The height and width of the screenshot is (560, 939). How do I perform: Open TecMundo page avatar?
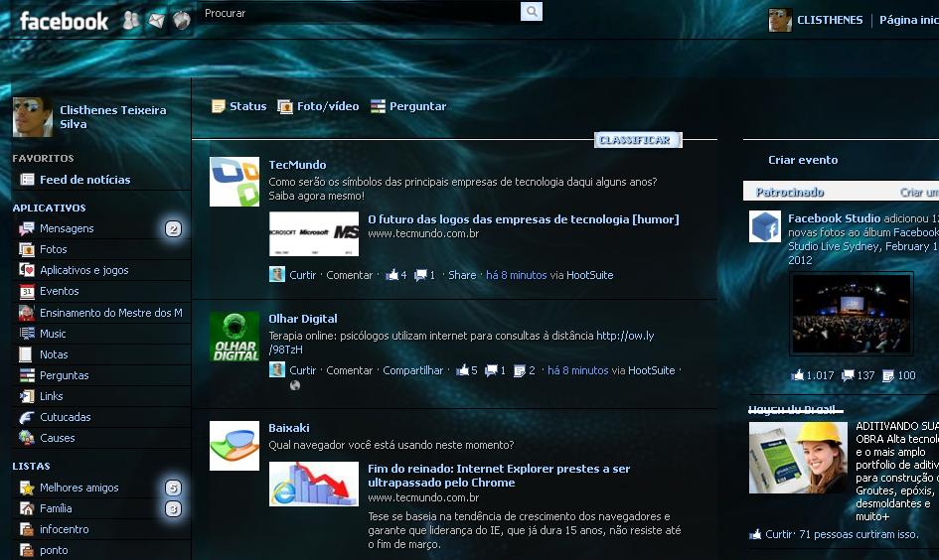pyautogui.click(x=235, y=182)
